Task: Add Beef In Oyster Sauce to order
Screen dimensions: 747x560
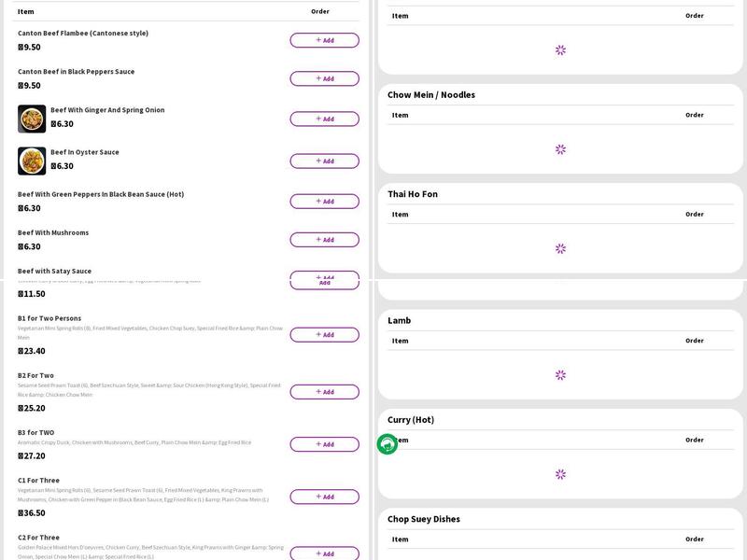Action: click(x=324, y=161)
